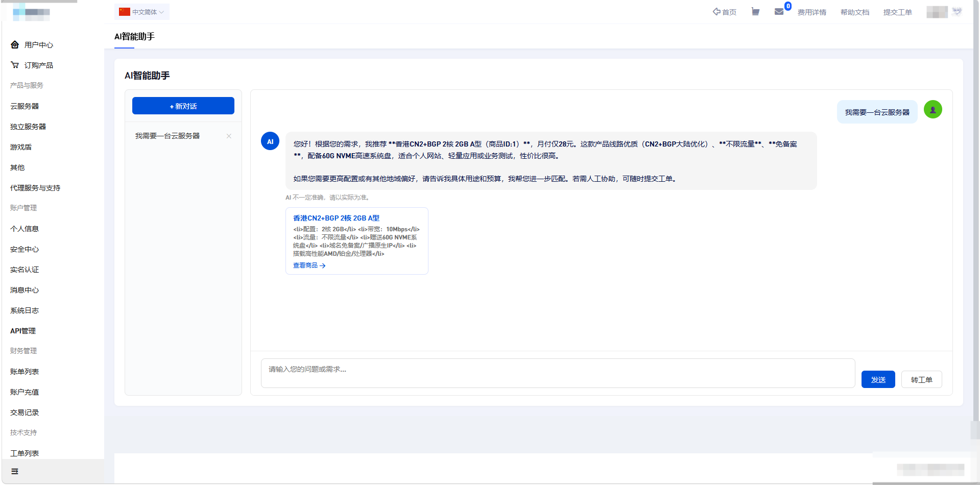Screen dimensions: 980x485
Task: Collapse sidebar with the hamburger icon
Action: click(x=15, y=471)
